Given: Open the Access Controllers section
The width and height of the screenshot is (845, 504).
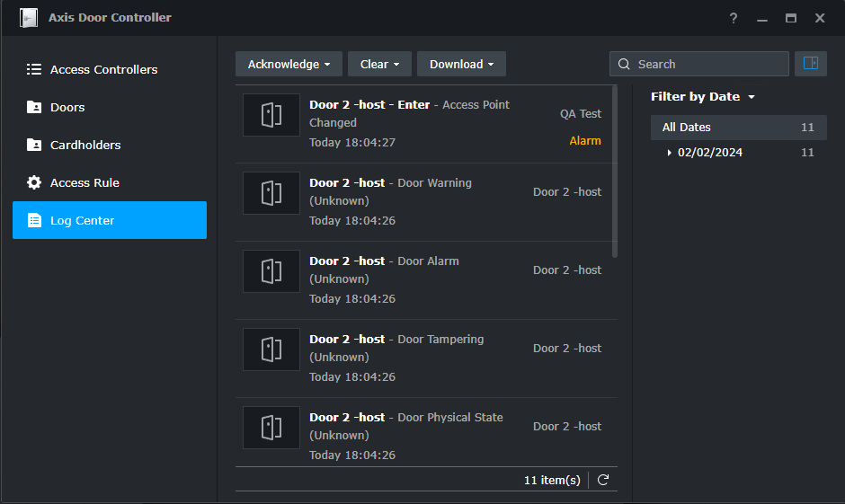Looking at the screenshot, I should (x=110, y=69).
